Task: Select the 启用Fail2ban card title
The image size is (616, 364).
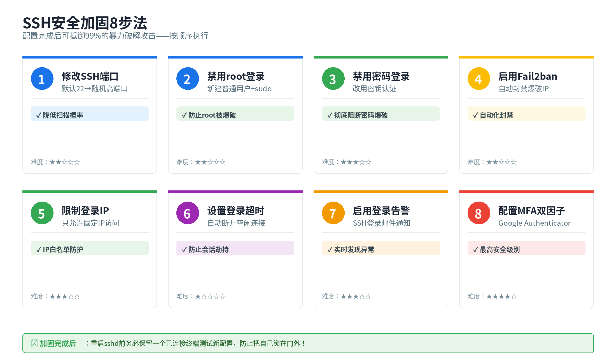Action: (x=528, y=76)
